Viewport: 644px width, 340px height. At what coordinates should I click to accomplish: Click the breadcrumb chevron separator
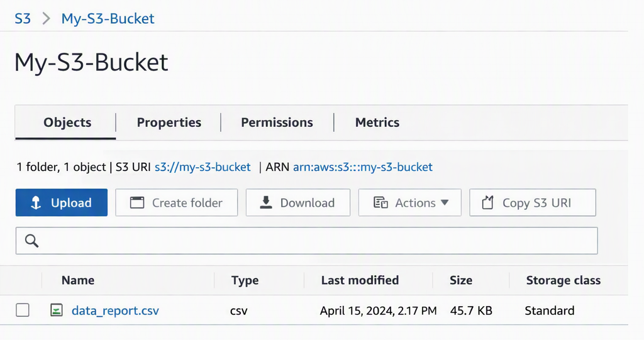(x=47, y=18)
